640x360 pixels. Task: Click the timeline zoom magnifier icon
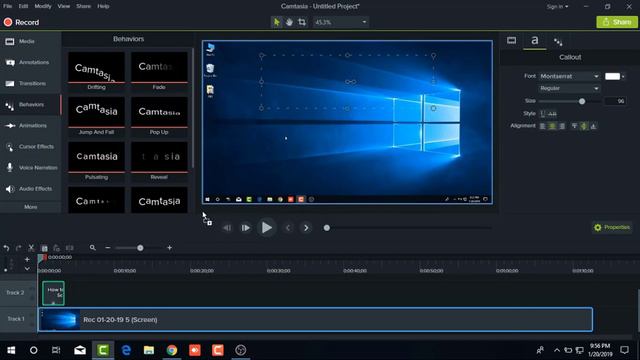point(93,247)
